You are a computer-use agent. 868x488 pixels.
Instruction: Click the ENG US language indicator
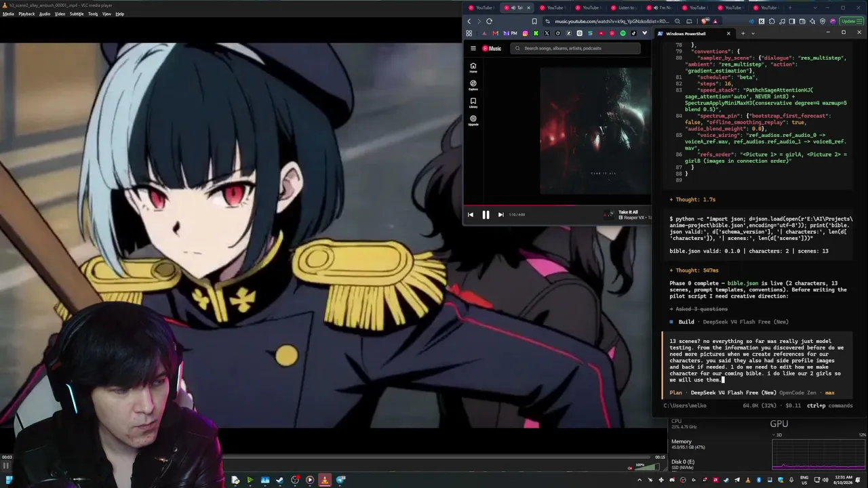(805, 480)
